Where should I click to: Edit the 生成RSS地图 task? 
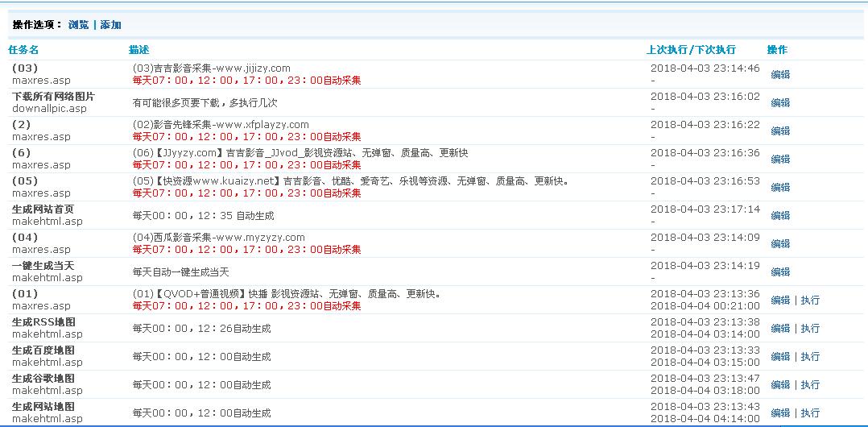pos(780,329)
